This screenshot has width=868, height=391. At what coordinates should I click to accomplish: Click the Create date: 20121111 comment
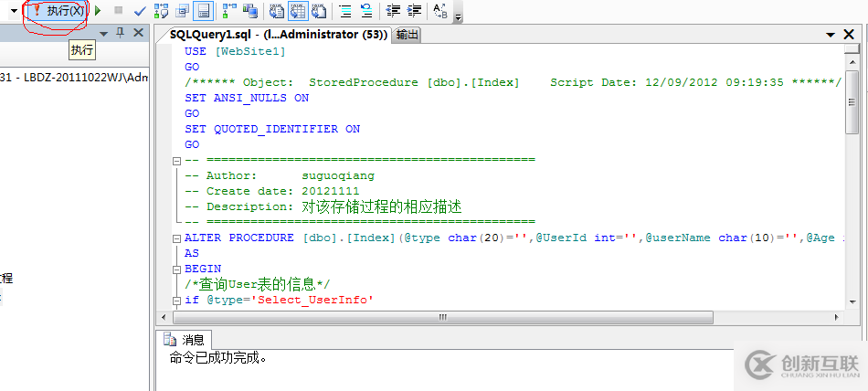[x=271, y=191]
